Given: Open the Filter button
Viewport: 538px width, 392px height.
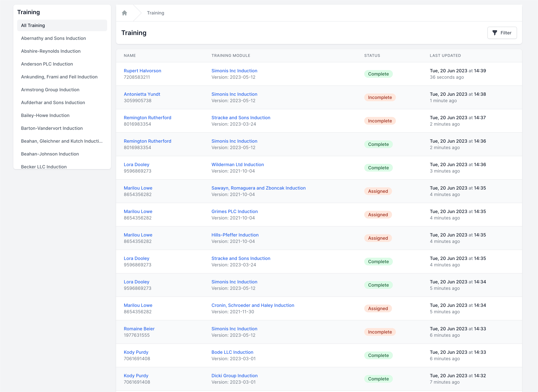Looking at the screenshot, I should (502, 33).
